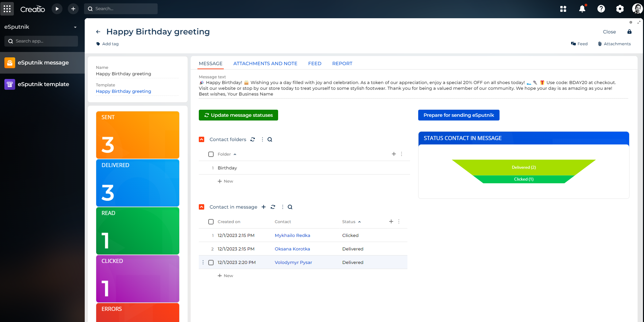Screen dimensions: 644x322
Task: Add New row under Contact in message
Action: (225, 276)
